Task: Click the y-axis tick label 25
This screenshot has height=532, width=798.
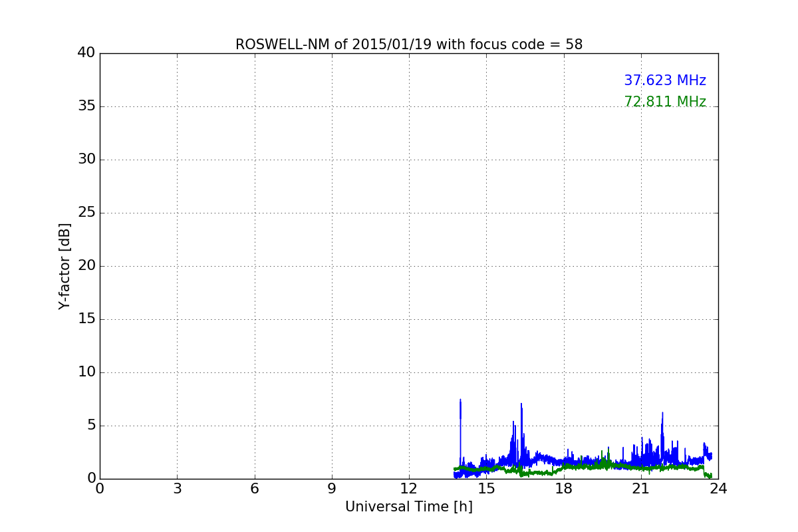Action: (86, 213)
